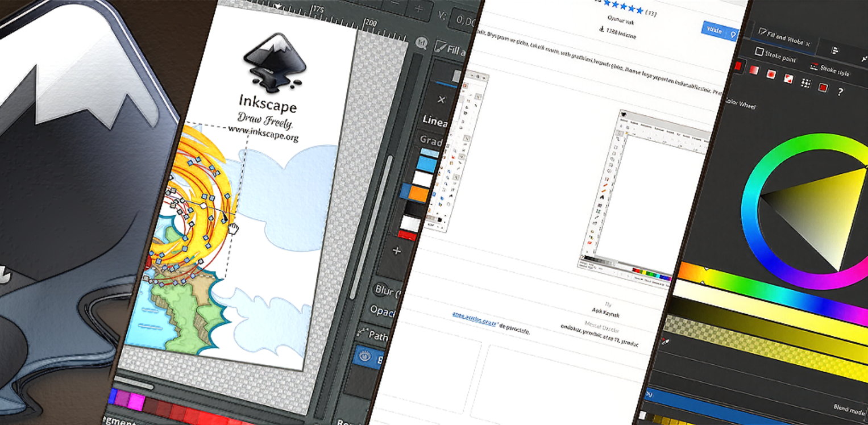Open the Align and Distribute tab icon
868x425 pixels.
pos(835,51)
